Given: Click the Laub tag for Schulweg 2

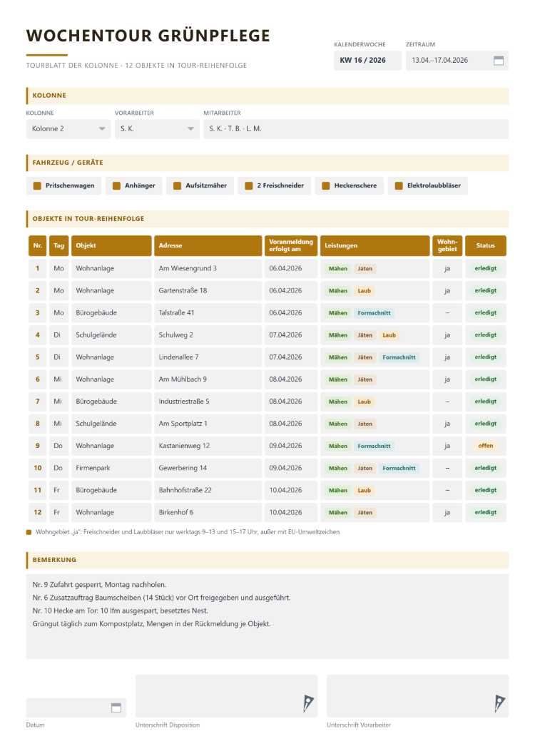Looking at the screenshot, I should [x=389, y=335].
